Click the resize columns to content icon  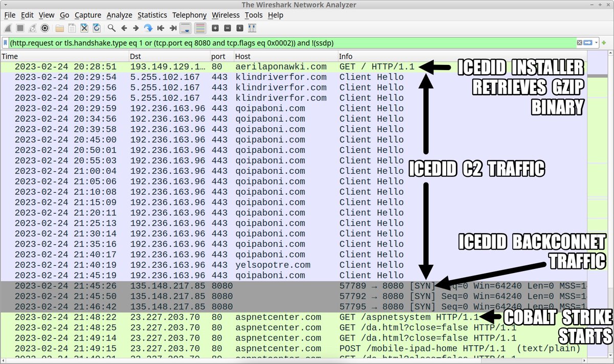(x=252, y=29)
